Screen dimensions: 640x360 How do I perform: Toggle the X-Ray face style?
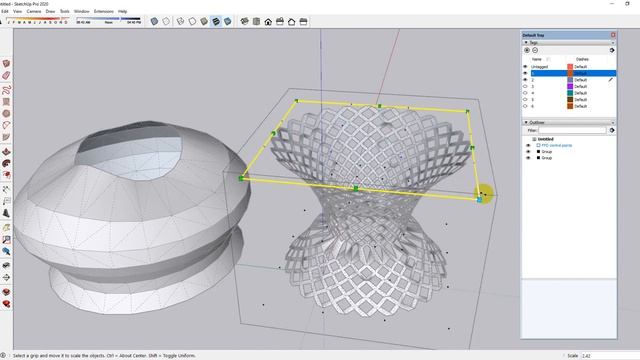click(x=154, y=21)
